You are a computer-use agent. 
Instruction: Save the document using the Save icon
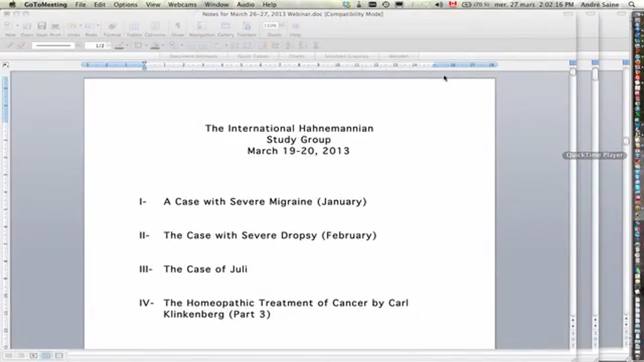coord(42,26)
